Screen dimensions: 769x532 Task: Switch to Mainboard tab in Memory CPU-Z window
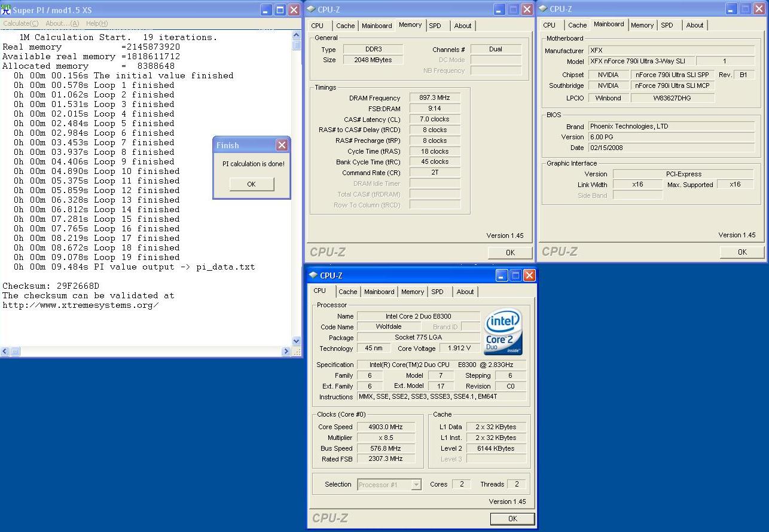click(x=377, y=26)
